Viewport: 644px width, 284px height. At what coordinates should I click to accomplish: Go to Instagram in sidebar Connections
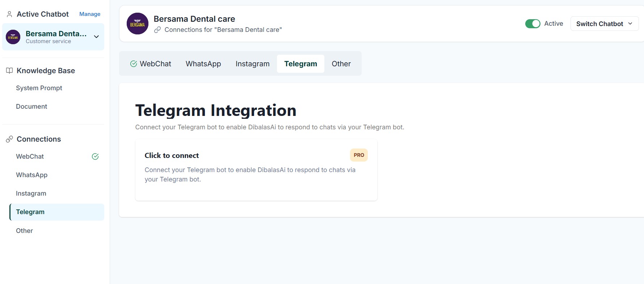[x=31, y=193]
